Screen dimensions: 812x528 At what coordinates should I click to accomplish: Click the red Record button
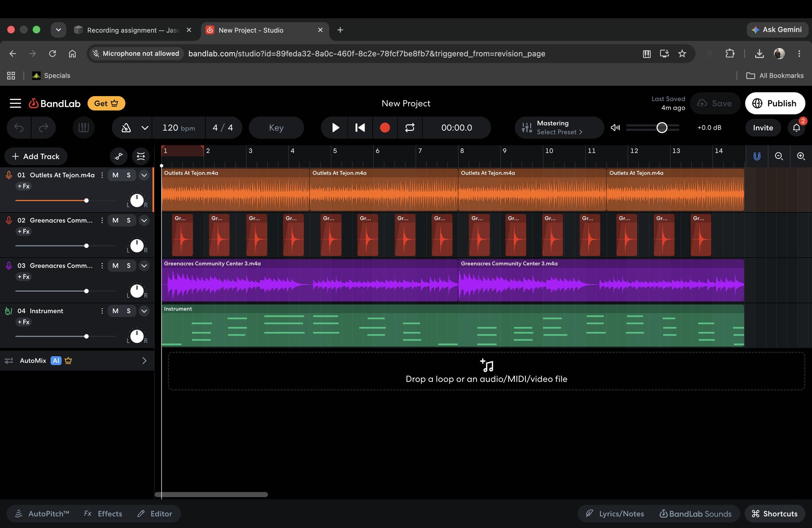(385, 128)
